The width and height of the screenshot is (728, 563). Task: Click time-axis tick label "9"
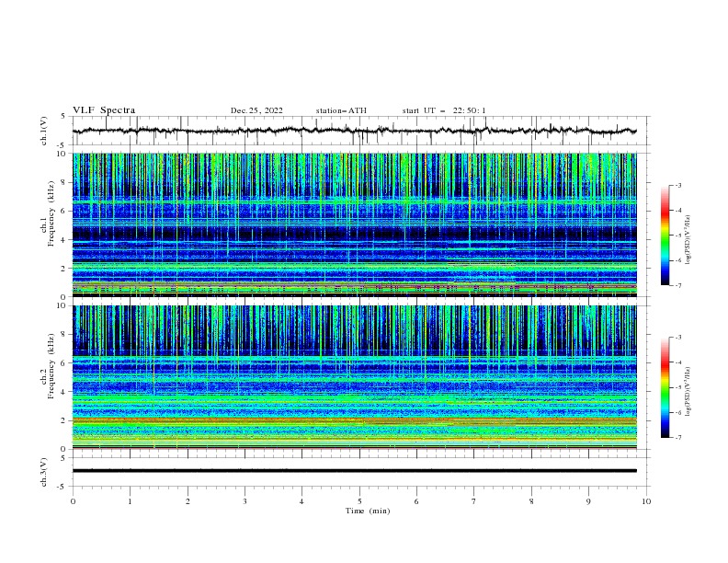click(588, 501)
